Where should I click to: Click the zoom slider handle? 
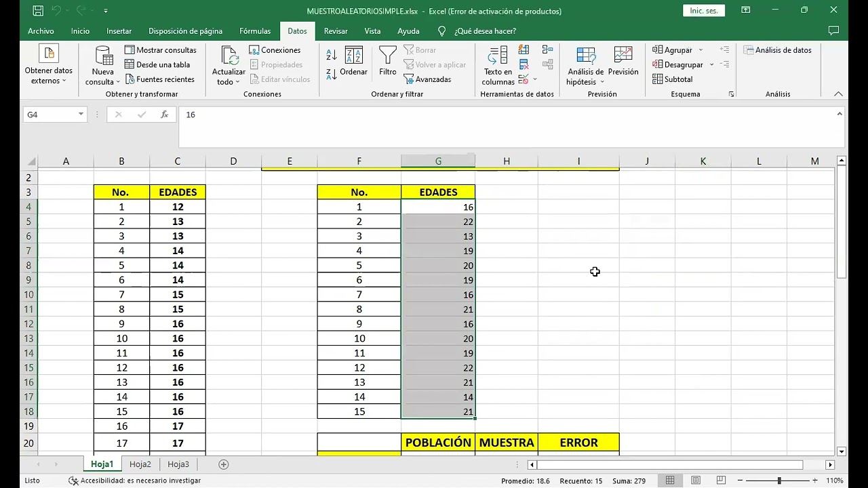point(779,481)
